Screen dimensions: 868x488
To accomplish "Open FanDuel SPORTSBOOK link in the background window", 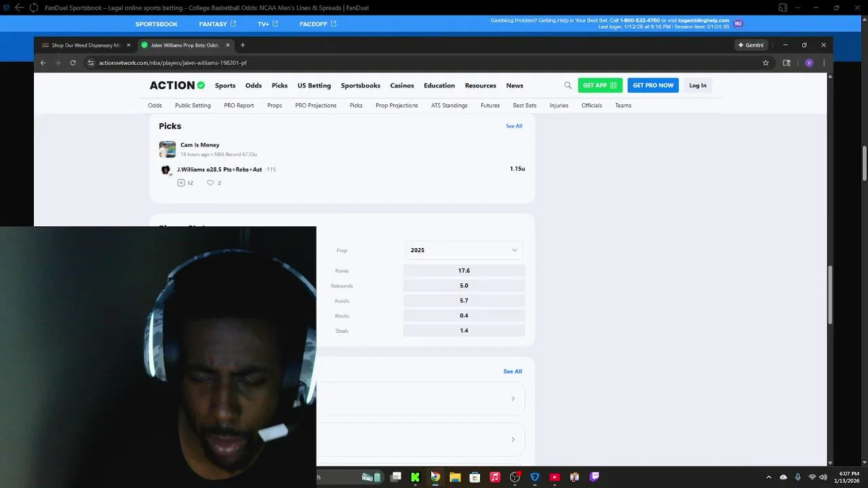I will [157, 24].
